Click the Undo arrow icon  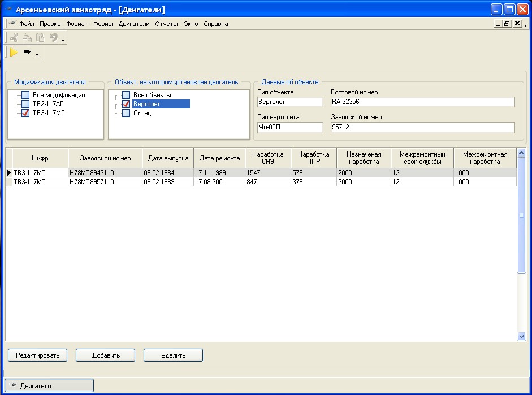tap(54, 38)
